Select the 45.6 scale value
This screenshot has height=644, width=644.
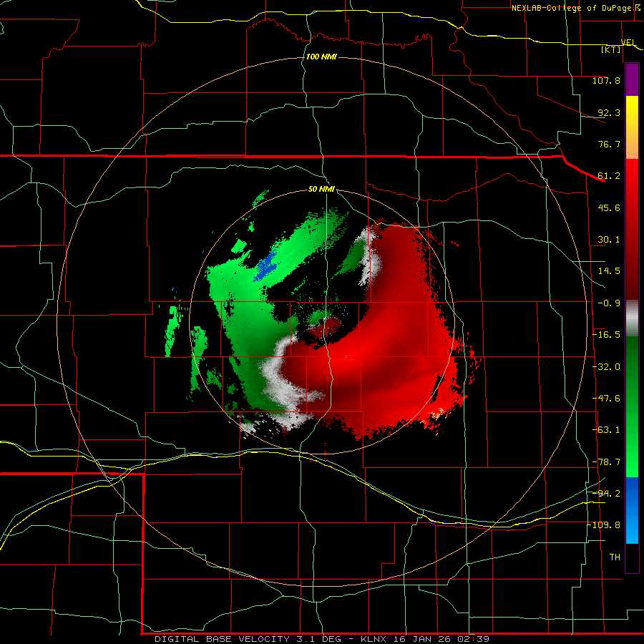609,208
